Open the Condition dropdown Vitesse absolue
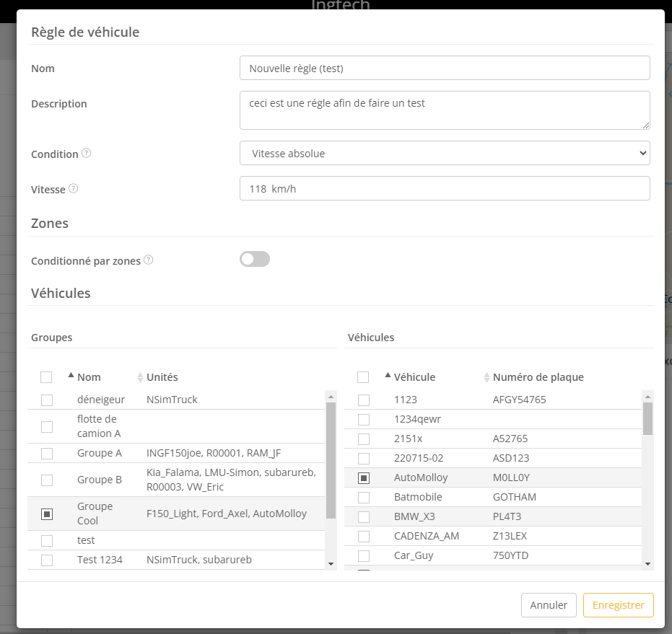672x634 pixels. (x=445, y=153)
